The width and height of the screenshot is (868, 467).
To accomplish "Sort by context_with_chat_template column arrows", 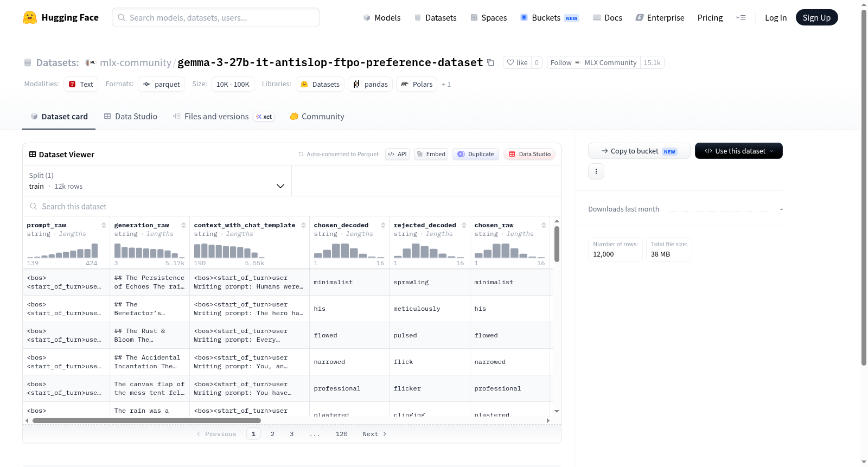I will [303, 225].
